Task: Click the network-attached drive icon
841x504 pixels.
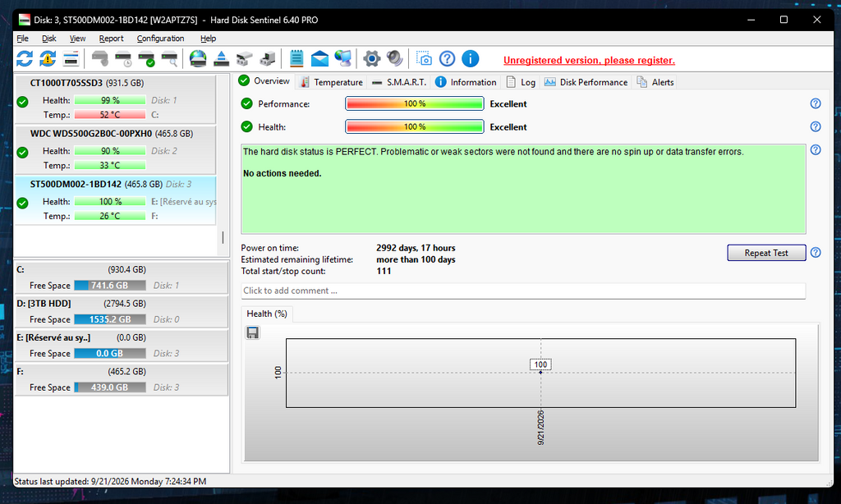Action: click(245, 58)
